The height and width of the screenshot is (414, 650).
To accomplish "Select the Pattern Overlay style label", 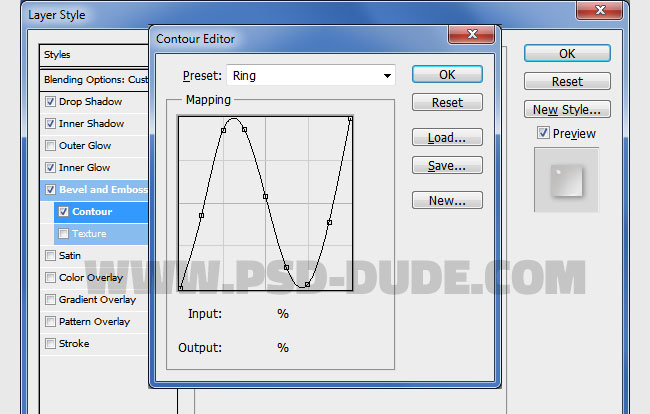I will [x=95, y=321].
